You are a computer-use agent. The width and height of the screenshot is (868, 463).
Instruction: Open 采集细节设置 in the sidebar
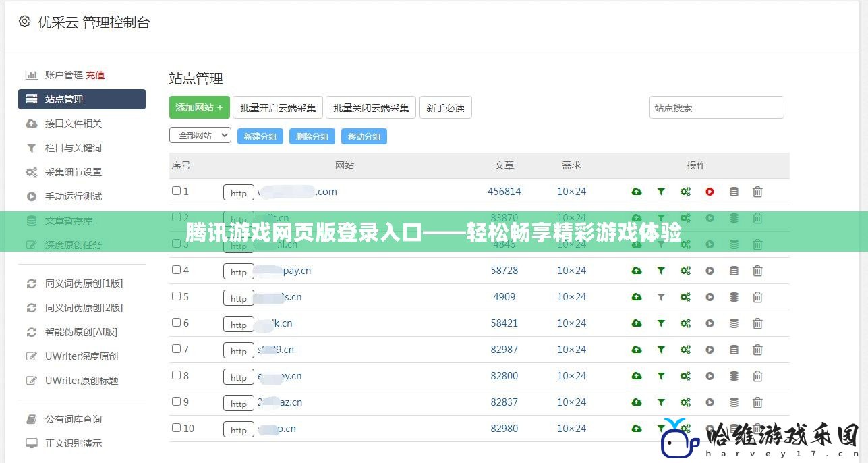tap(74, 172)
